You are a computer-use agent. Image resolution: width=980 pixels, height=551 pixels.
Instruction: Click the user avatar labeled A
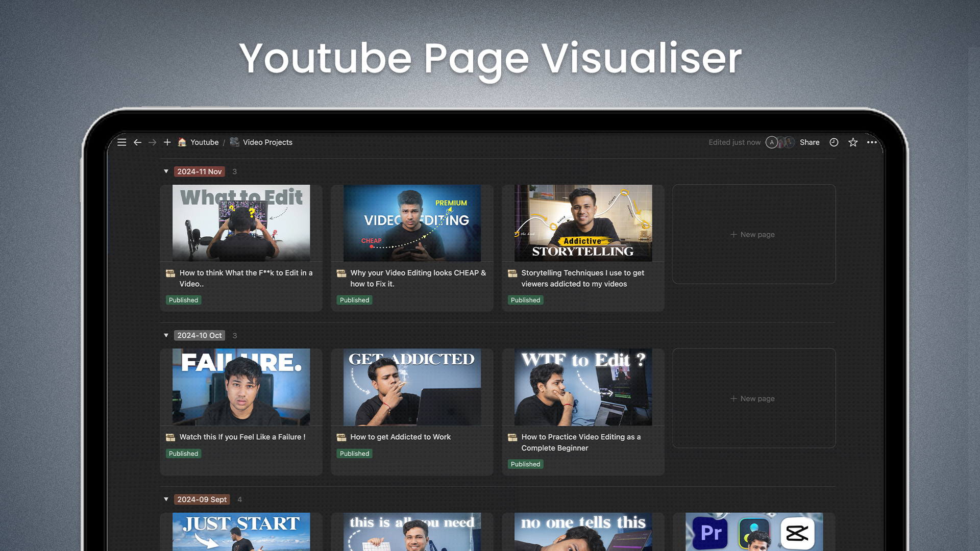(x=772, y=142)
